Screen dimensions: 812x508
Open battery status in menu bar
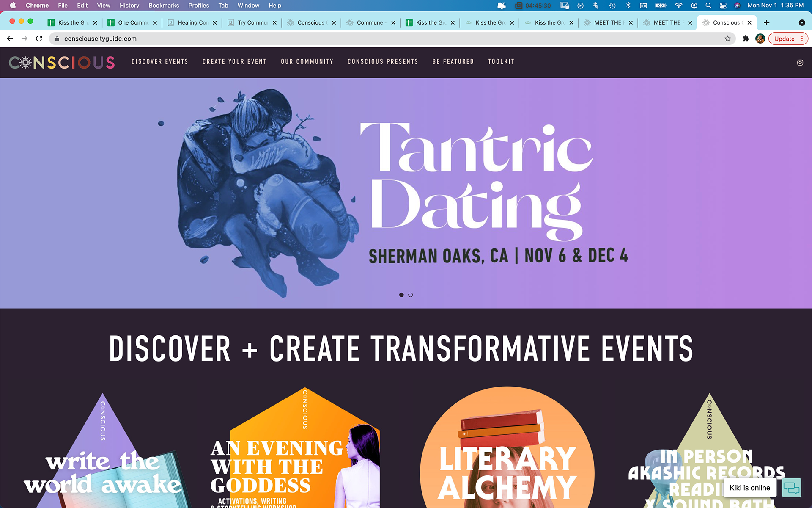coord(661,6)
